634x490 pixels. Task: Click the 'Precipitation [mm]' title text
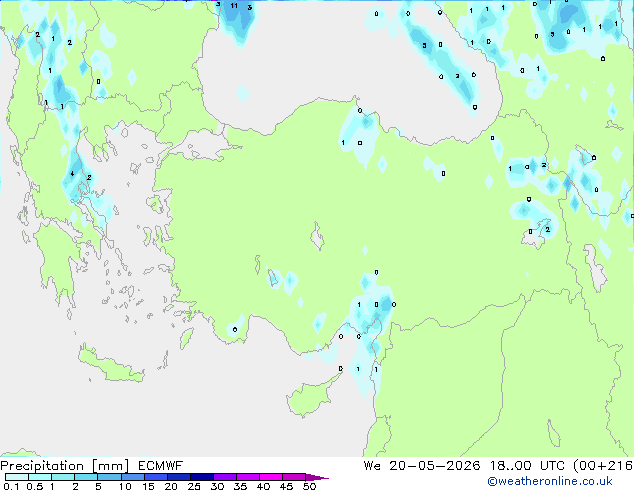[x=65, y=466]
